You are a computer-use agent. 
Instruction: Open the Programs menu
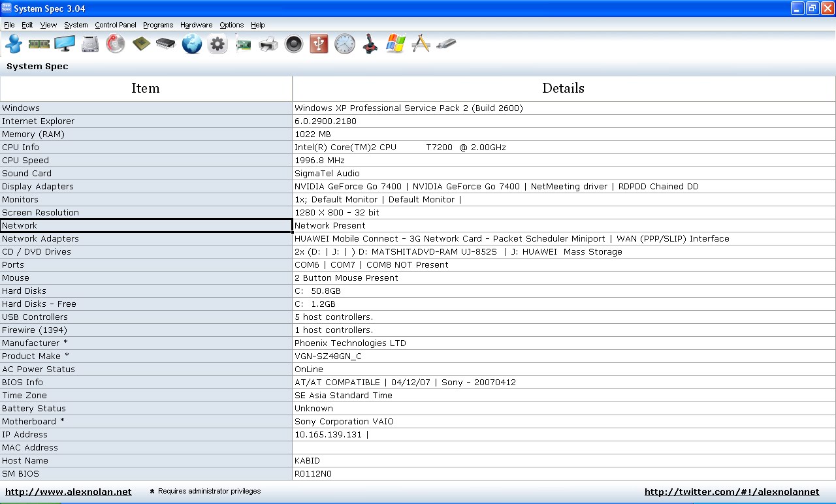[158, 25]
